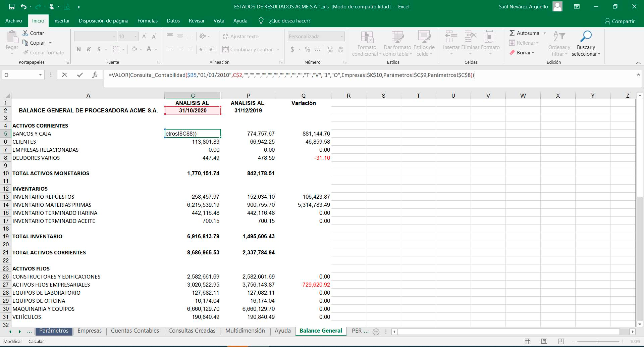Select the red -729,620.92 variation cell
644x347 pixels.
click(304, 285)
